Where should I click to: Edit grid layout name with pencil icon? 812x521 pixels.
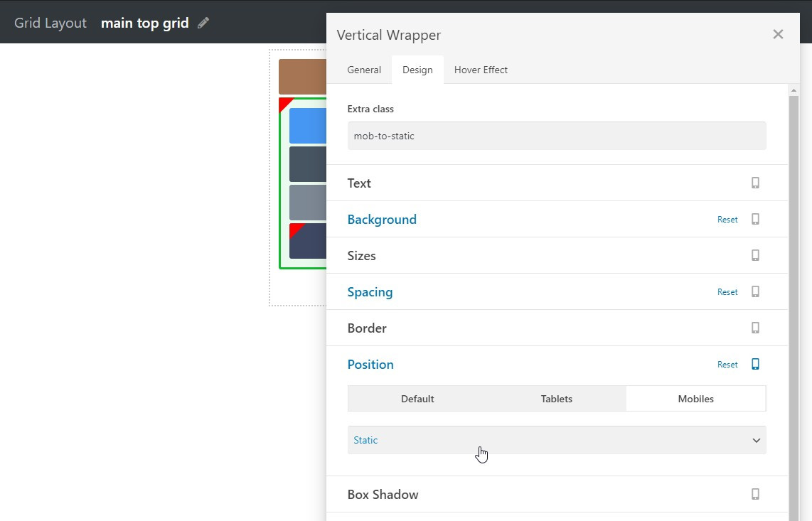(203, 23)
